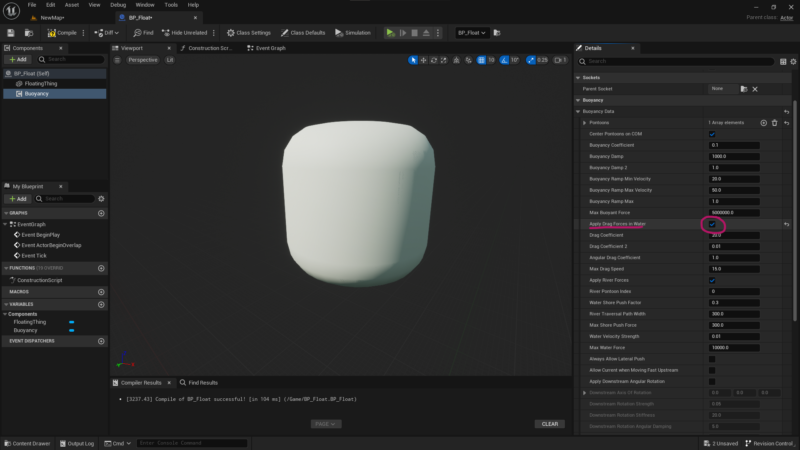Click the Compile button

pos(62,33)
